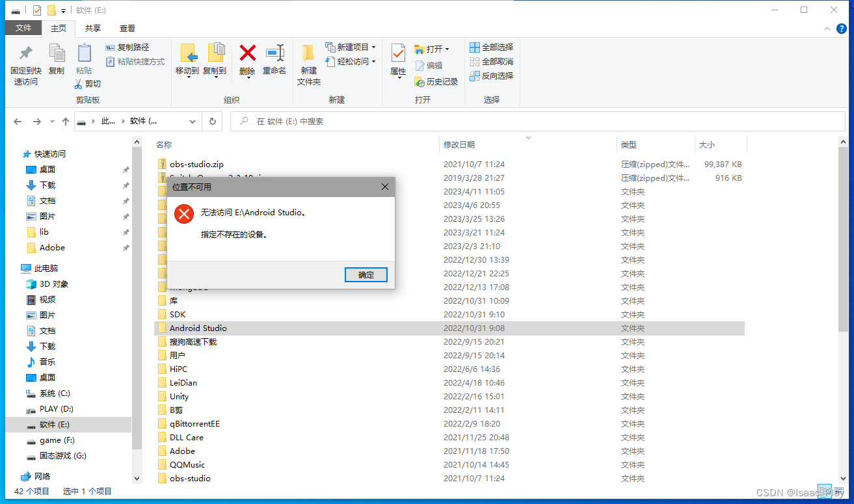Click 确定 in the error dialog

366,275
